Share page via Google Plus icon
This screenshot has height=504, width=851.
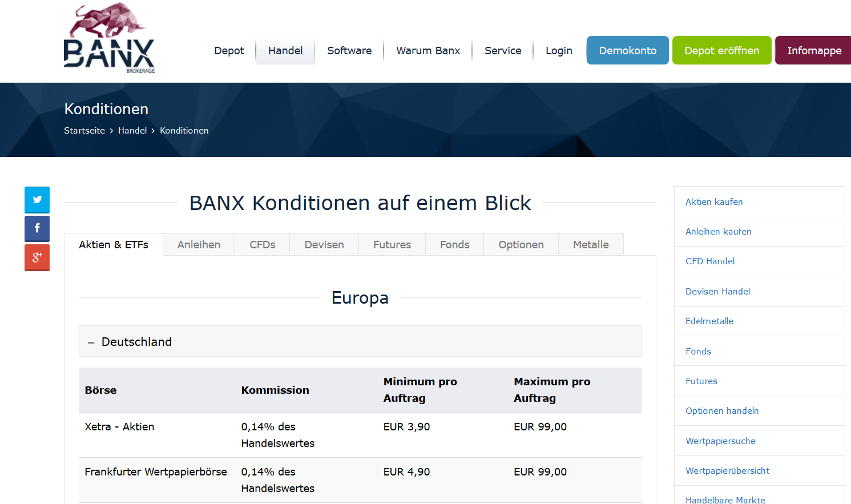pyautogui.click(x=37, y=257)
